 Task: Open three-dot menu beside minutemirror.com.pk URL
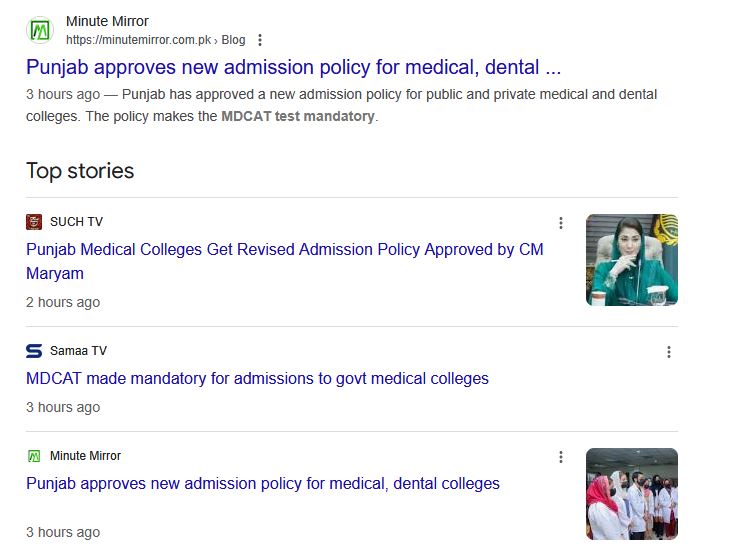point(260,40)
